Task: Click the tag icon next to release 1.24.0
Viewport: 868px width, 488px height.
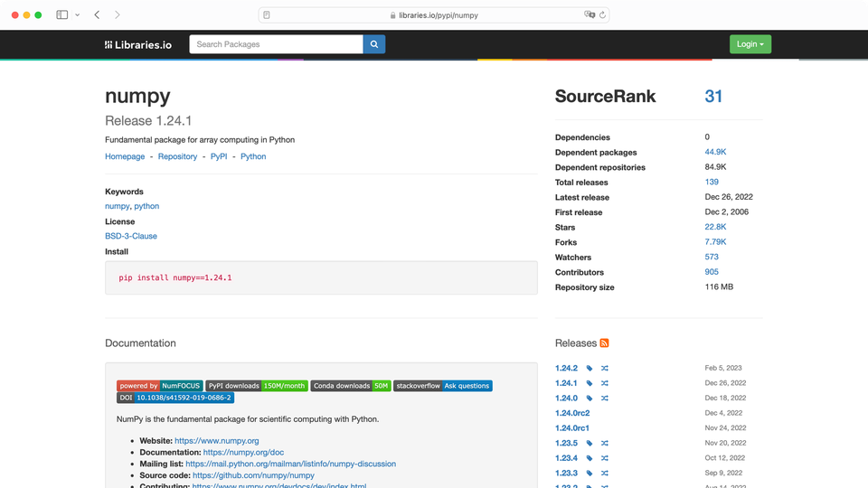Action: pyautogui.click(x=590, y=398)
